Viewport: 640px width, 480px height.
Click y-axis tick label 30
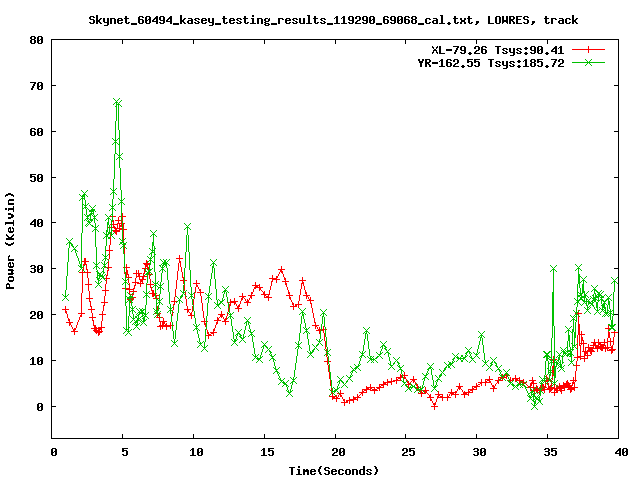point(37,269)
